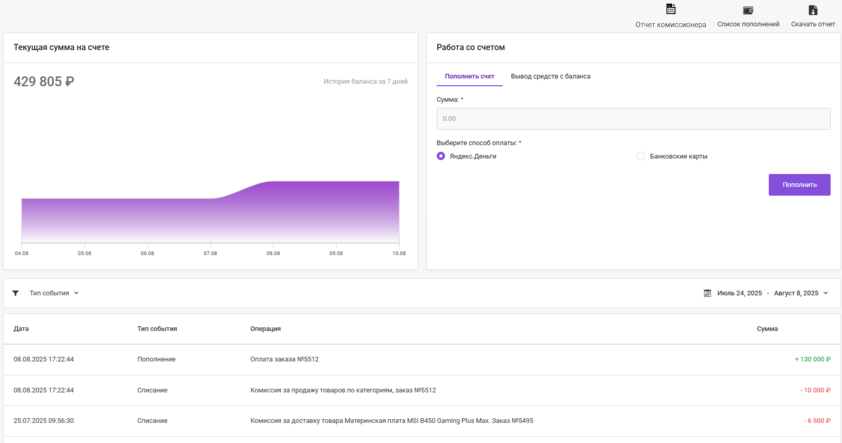Click the Сумма amount input field
This screenshot has height=443, width=842.
click(x=633, y=119)
